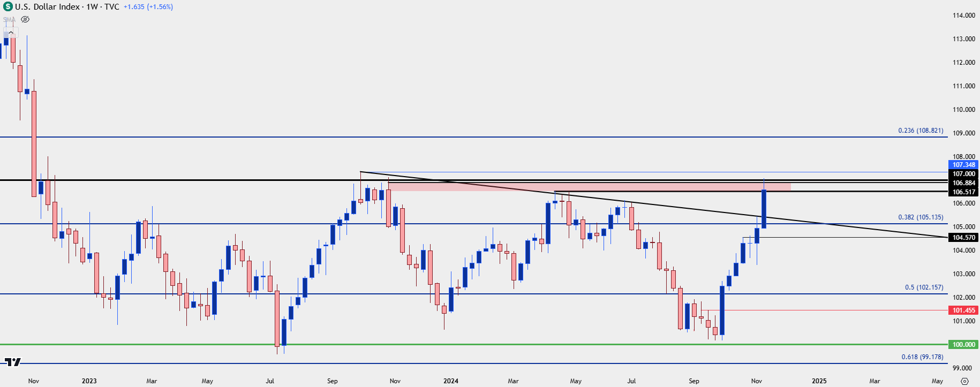Viewport: 980px width, 387px height.
Task: Select the 0.5 (102.157) Fibonacci label
Action: pos(924,287)
